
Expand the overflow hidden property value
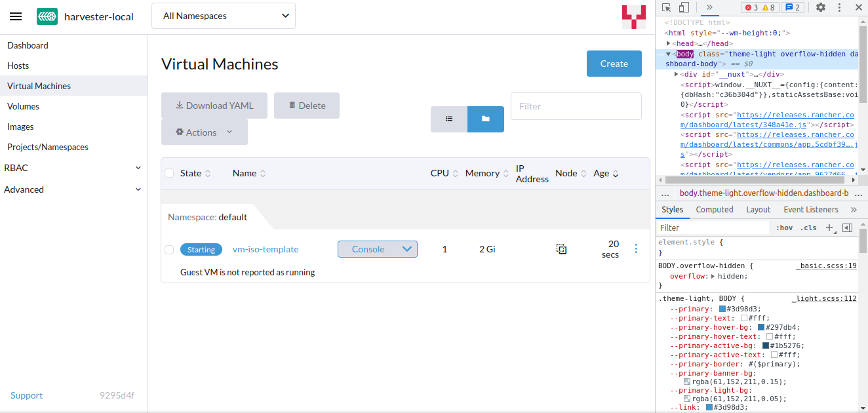pyautogui.click(x=713, y=276)
